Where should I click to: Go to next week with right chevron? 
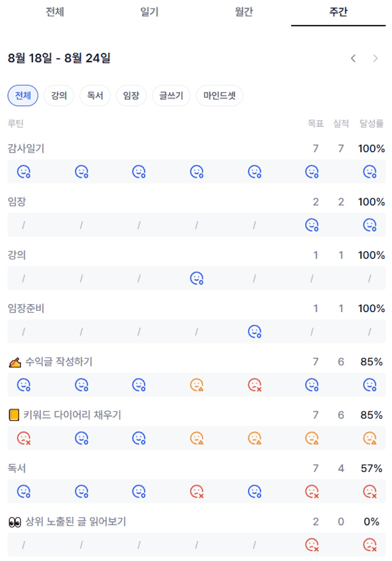(x=375, y=58)
